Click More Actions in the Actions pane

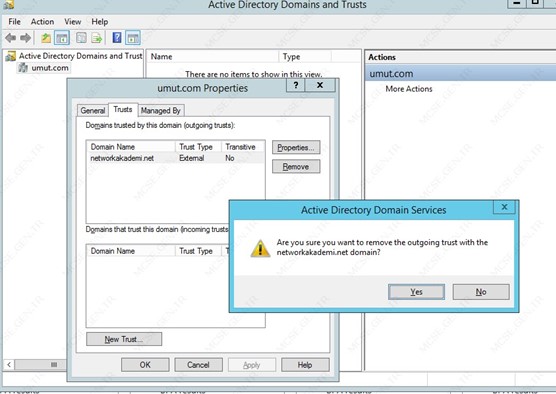coord(409,89)
